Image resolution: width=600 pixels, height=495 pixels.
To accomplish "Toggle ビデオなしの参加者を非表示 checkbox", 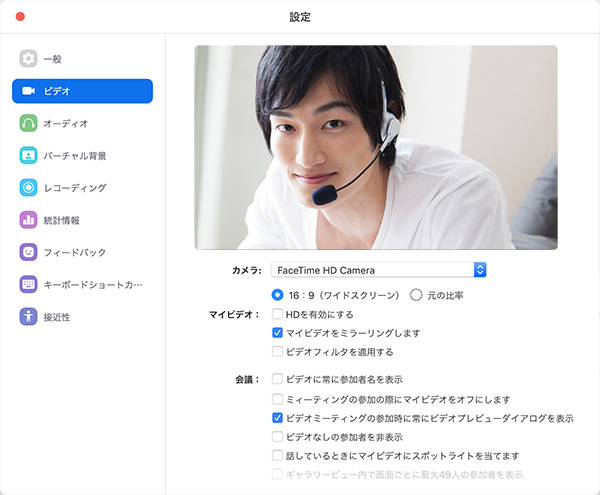I will [x=277, y=437].
